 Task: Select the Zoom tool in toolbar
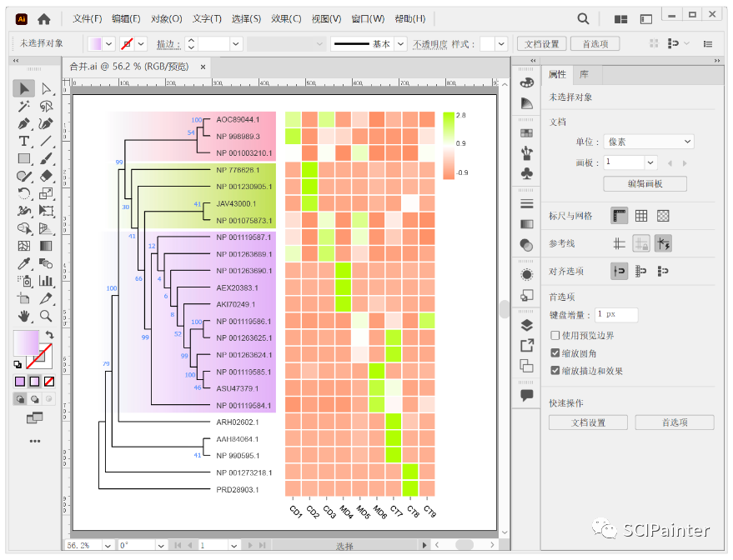46,316
